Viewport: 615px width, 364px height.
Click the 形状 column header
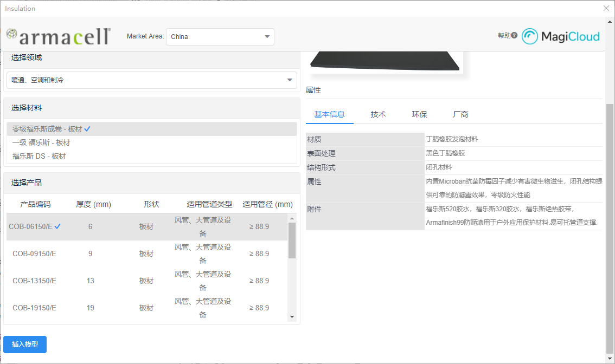coord(151,204)
